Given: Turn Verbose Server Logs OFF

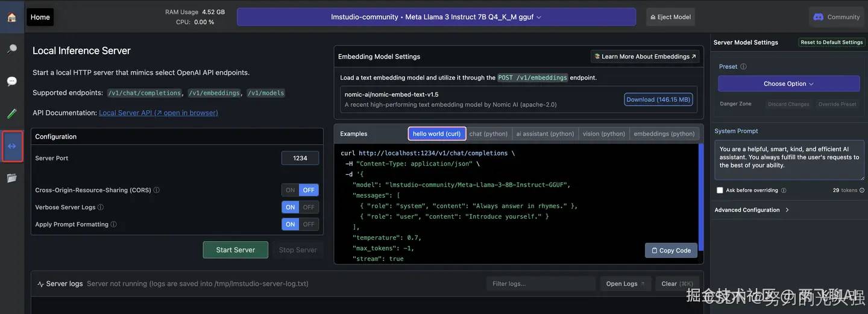Looking at the screenshot, I should pyautogui.click(x=309, y=207).
